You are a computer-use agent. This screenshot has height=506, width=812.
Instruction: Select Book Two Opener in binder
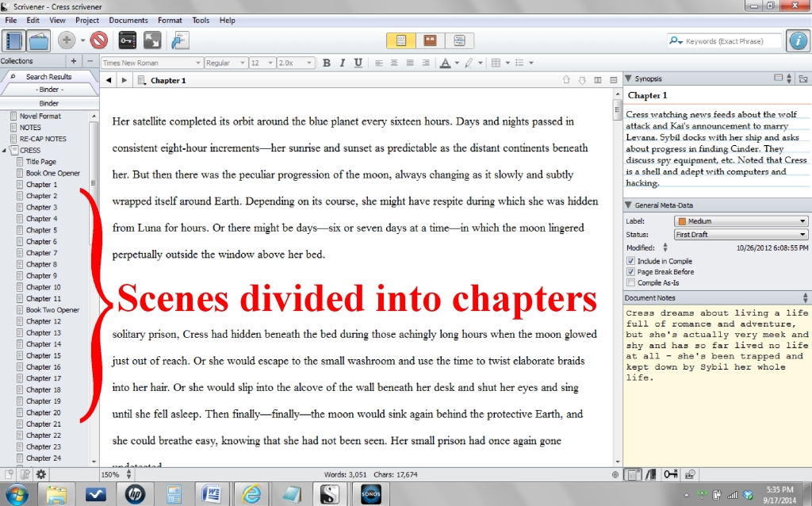[x=53, y=310]
